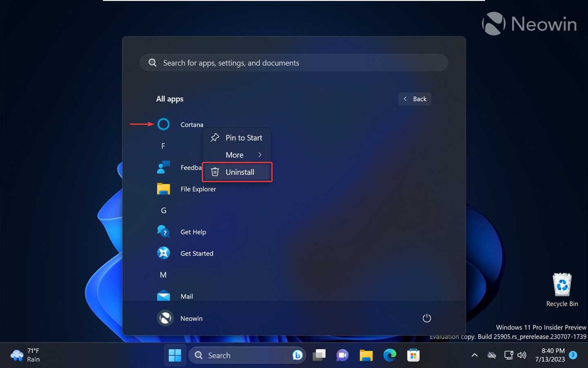Open the Bing Chat icon in search bar
Screen dimensions: 588x368
298,355
